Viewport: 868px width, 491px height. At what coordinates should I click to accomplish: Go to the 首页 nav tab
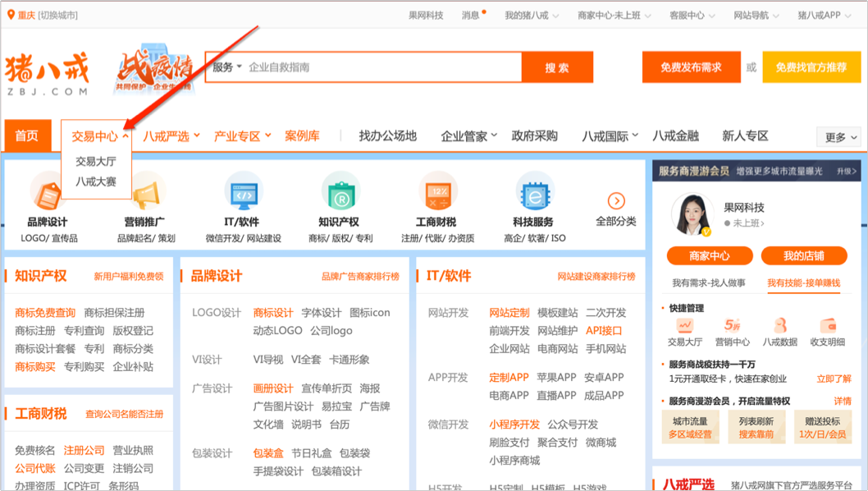point(27,135)
